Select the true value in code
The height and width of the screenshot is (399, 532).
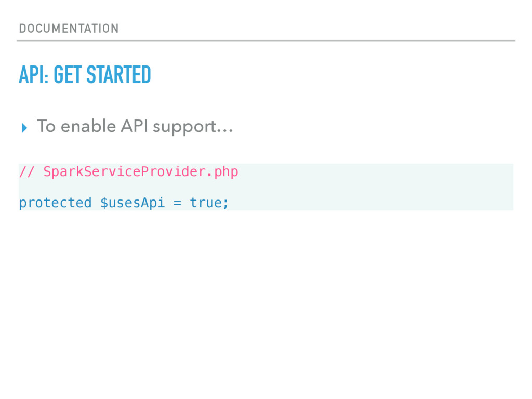tap(206, 203)
